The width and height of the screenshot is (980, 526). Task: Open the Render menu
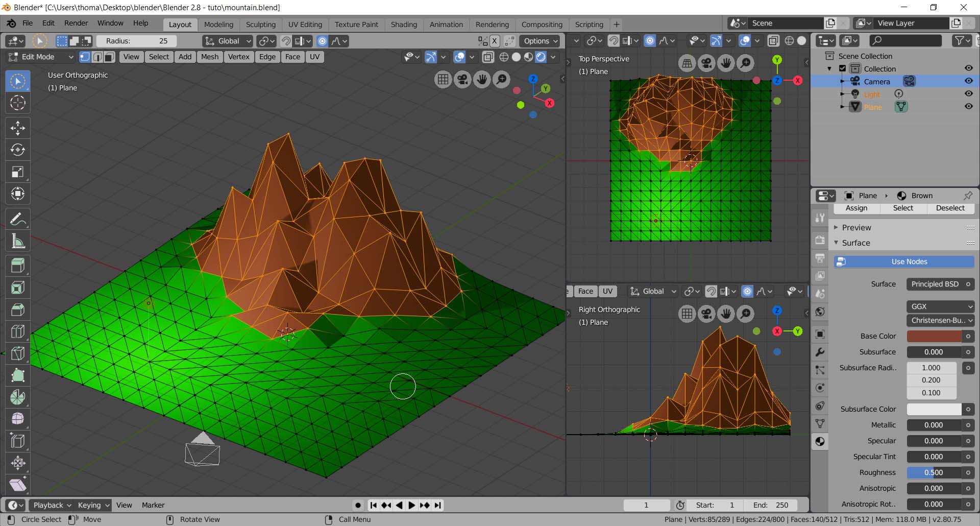pyautogui.click(x=76, y=23)
